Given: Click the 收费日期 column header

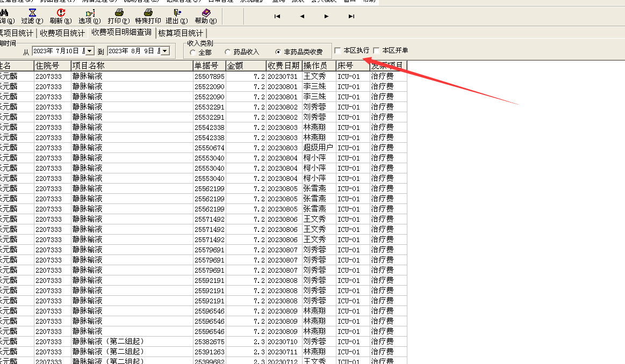Looking at the screenshot, I should pyautogui.click(x=284, y=65).
